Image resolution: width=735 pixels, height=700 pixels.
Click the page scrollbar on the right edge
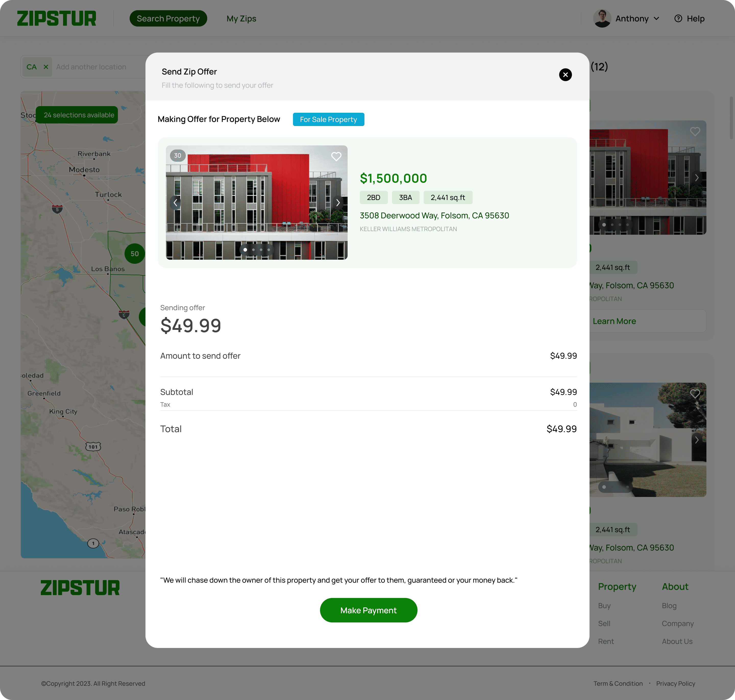pyautogui.click(x=732, y=118)
